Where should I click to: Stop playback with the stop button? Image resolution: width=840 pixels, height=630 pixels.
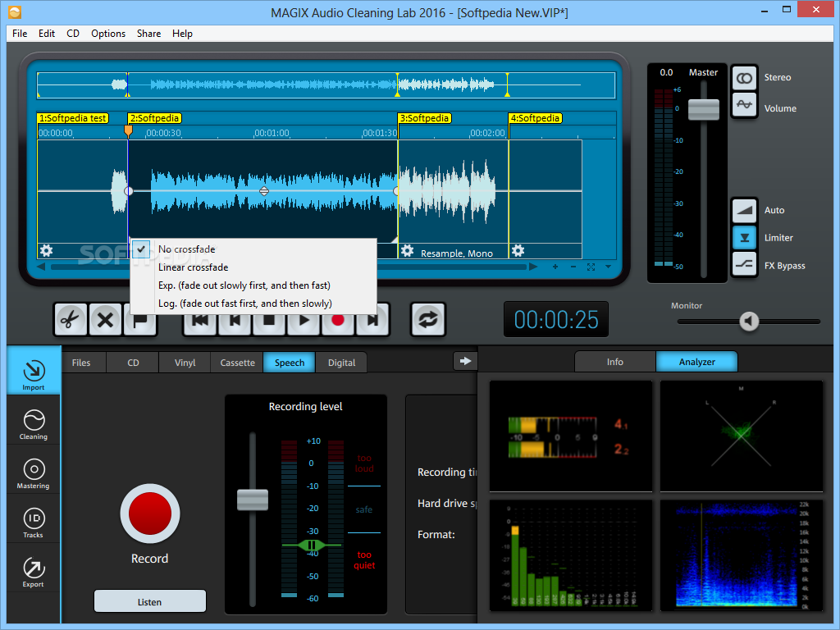(x=269, y=321)
